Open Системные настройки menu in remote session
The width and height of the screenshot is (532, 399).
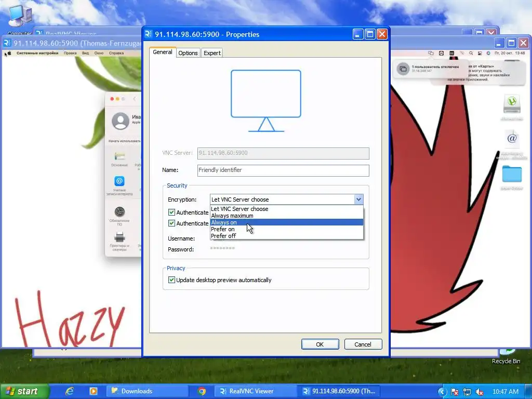37,54
